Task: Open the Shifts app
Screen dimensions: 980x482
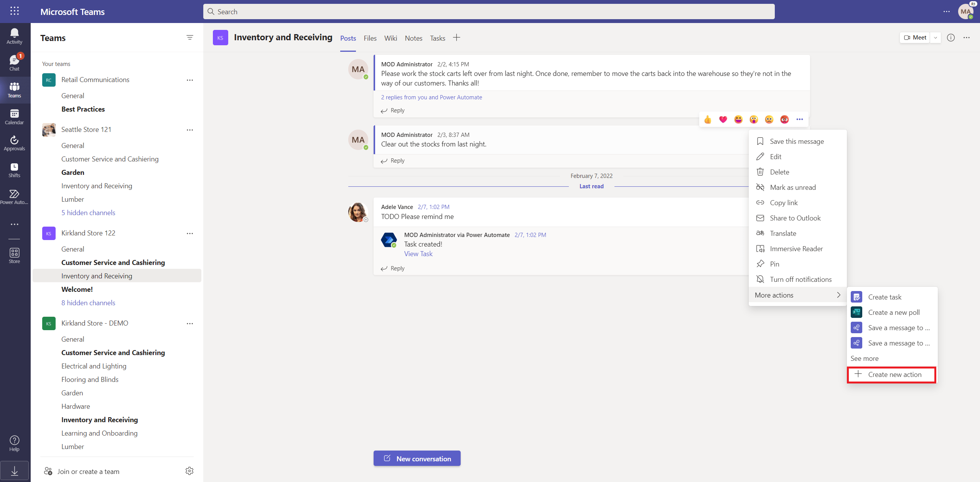Action: (x=14, y=169)
